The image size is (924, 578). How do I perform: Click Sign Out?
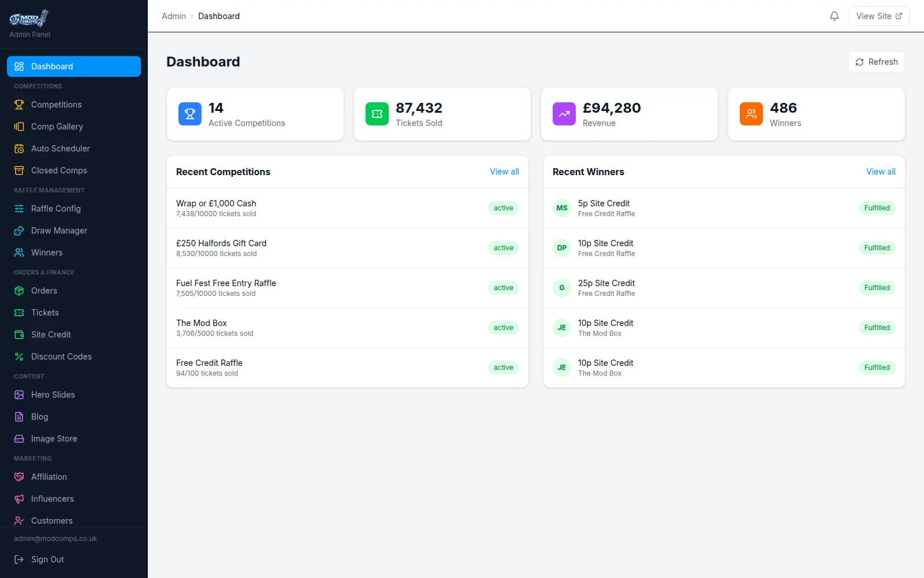pyautogui.click(x=74, y=560)
